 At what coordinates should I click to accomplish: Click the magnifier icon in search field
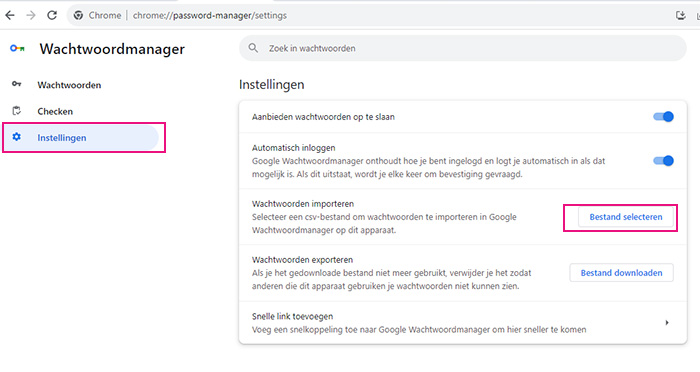(x=253, y=48)
